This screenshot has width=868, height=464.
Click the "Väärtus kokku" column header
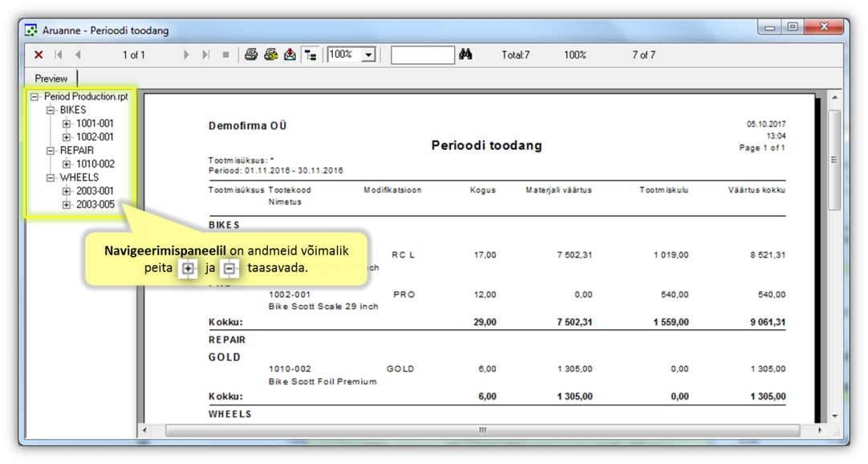[756, 190]
